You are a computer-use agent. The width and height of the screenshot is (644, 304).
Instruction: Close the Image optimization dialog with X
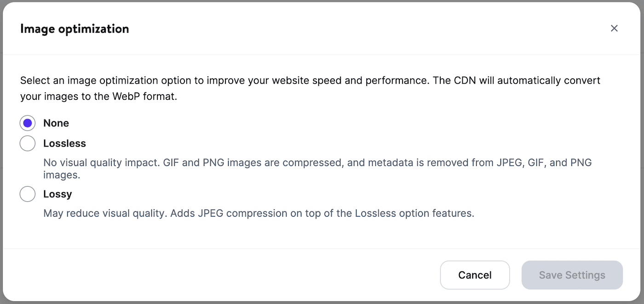click(x=614, y=29)
